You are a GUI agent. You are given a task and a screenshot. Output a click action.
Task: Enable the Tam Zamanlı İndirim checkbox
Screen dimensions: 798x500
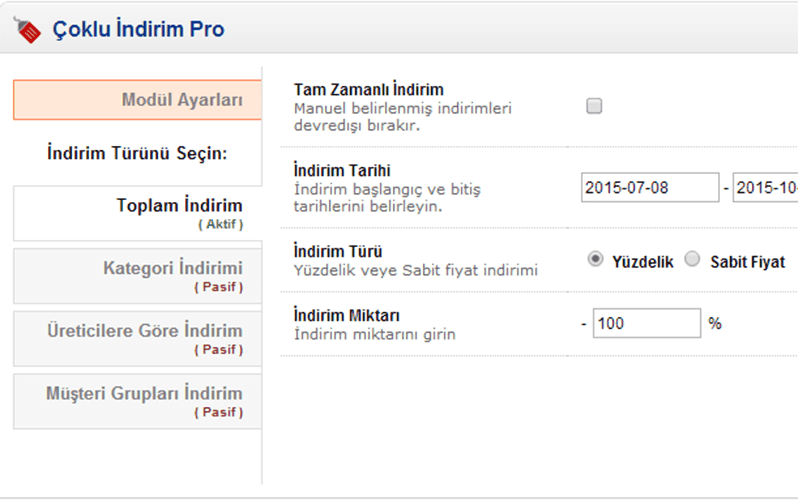pos(594,106)
